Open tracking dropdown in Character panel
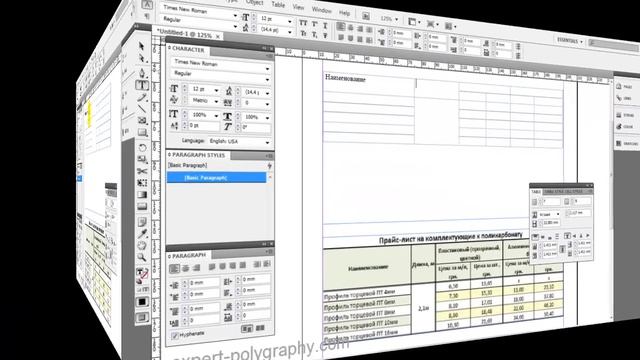Viewport: 640px width, 360px height. coord(267,104)
